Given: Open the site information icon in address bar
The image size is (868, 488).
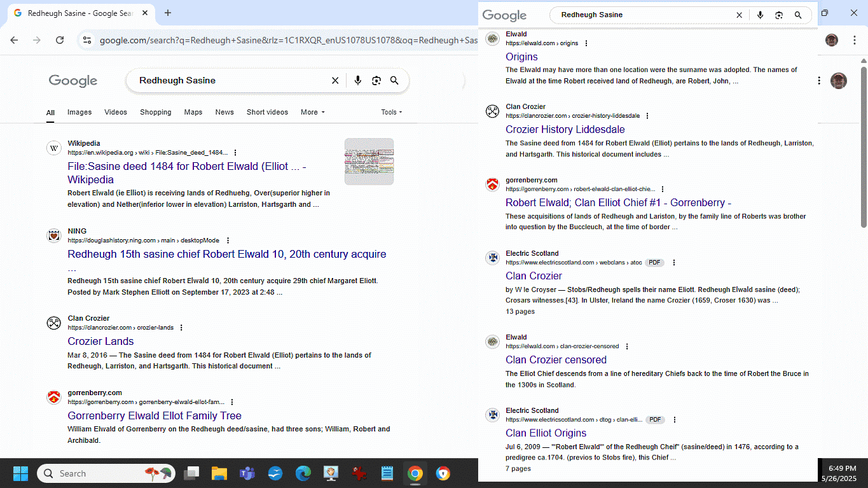Looking at the screenshot, I should 87,40.
